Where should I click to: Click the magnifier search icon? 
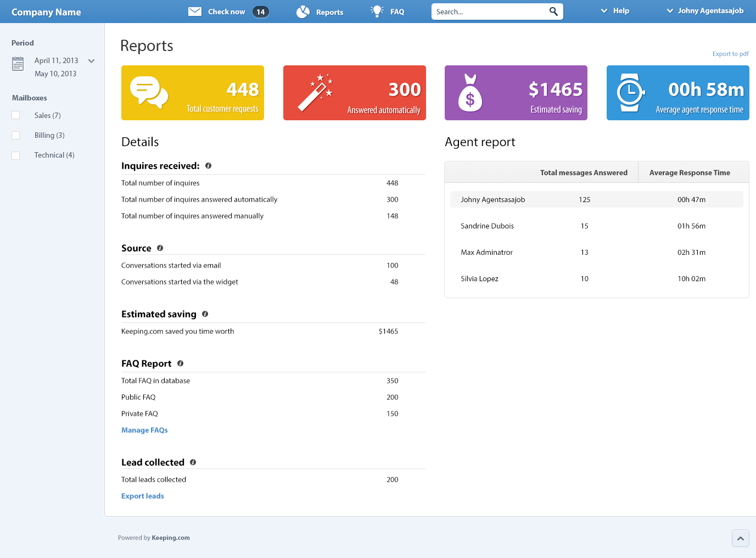pyautogui.click(x=553, y=12)
